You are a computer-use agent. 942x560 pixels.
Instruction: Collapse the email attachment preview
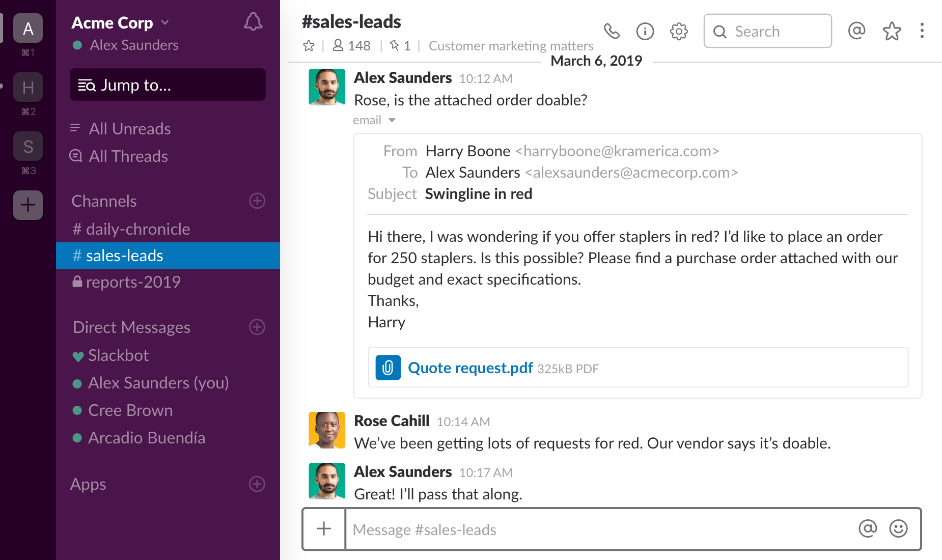392,120
